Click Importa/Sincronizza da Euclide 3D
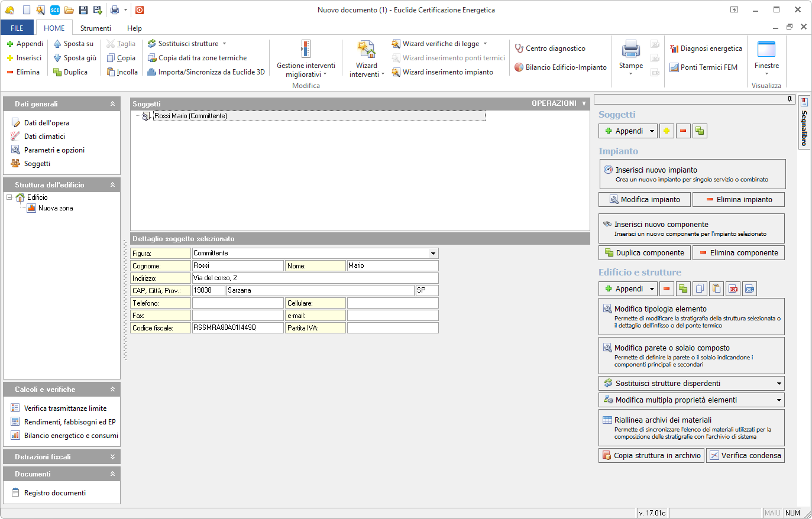812x519 pixels. coord(206,72)
